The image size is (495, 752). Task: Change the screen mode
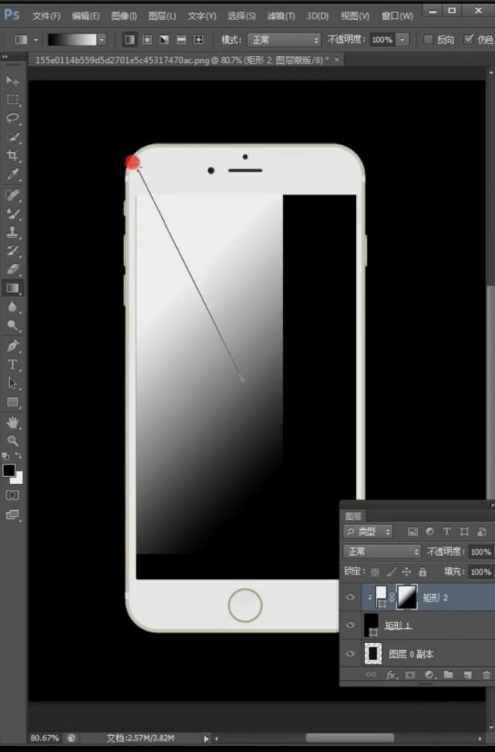12,515
